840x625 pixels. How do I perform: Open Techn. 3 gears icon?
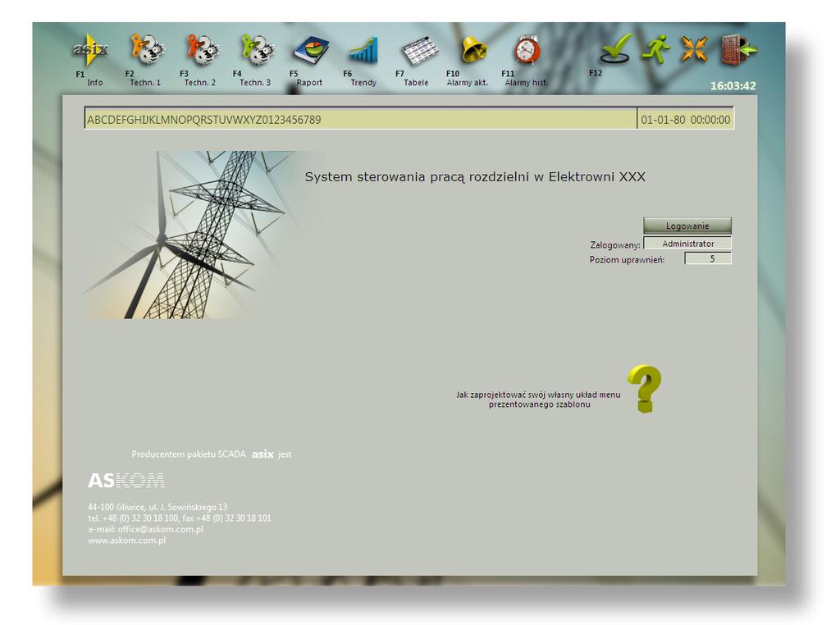tap(258, 49)
